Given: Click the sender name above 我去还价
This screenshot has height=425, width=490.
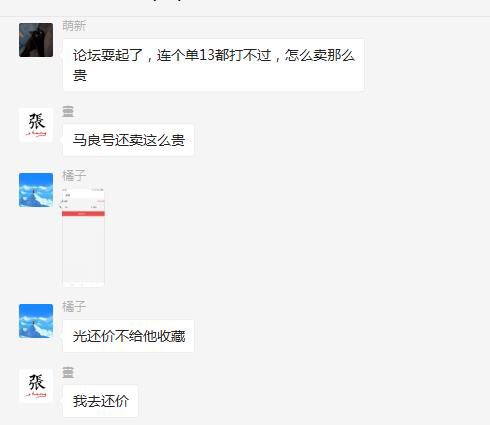Looking at the screenshot, I should click(68, 372).
